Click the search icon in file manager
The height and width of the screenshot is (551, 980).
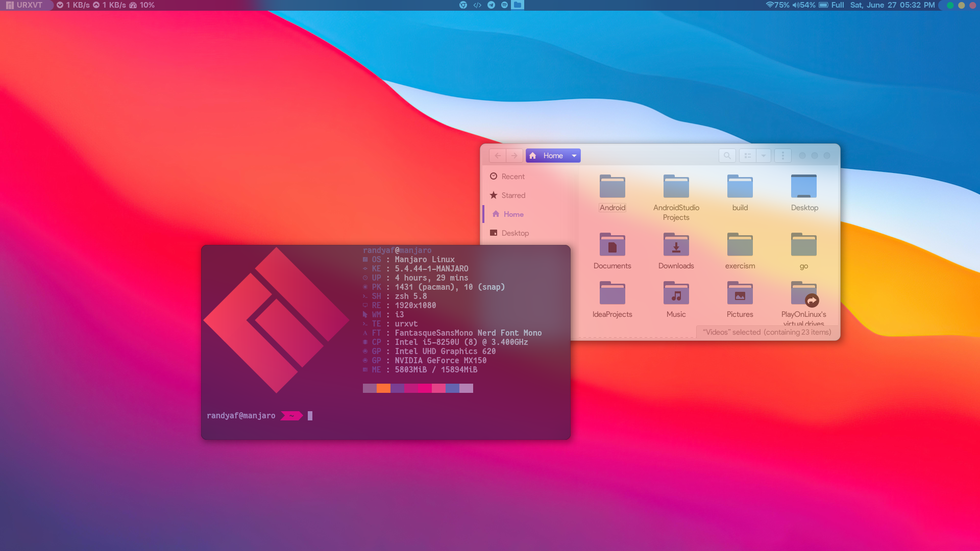coord(727,156)
